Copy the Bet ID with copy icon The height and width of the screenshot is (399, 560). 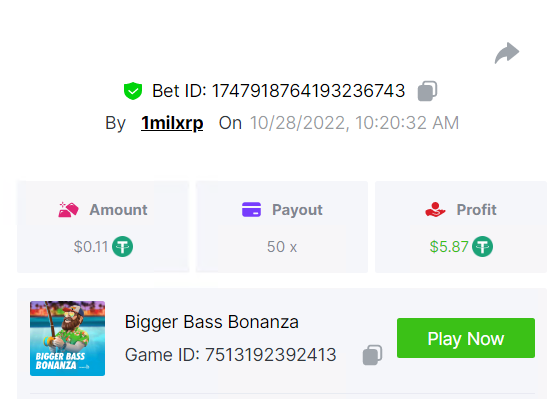[x=428, y=91]
